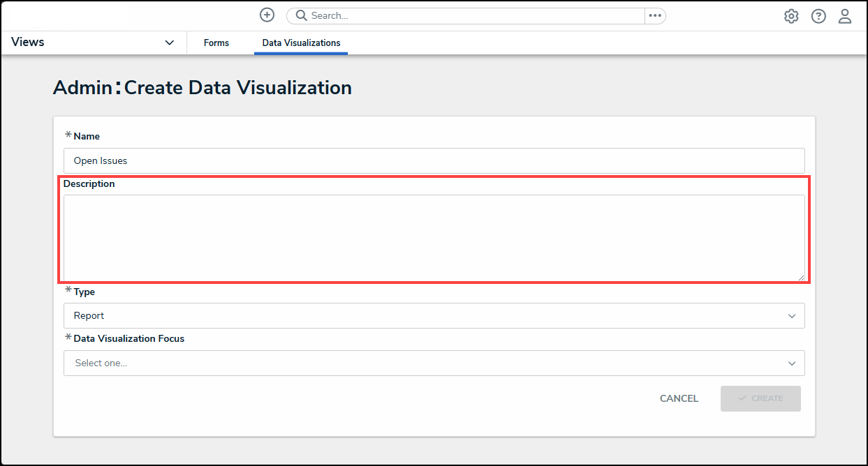Select the Data Visualizations tab
Screen dimensions: 868x466
[x=301, y=43]
